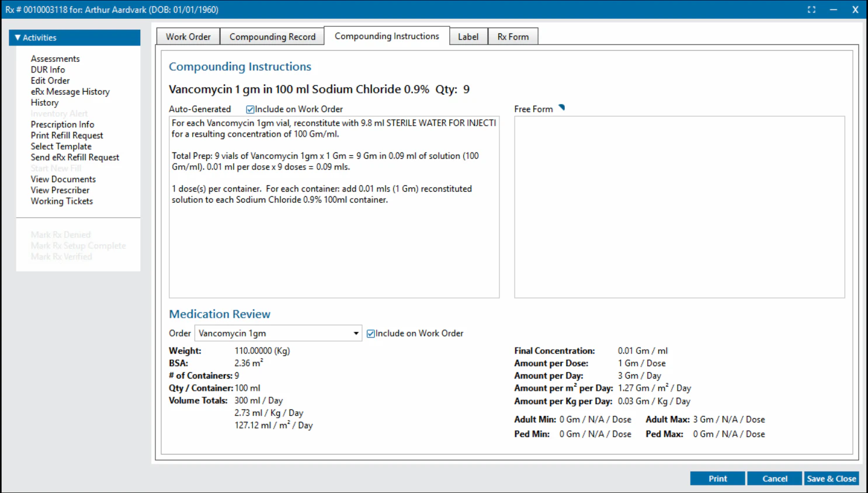Click the Save & Close button
The width and height of the screenshot is (868, 493).
(832, 478)
